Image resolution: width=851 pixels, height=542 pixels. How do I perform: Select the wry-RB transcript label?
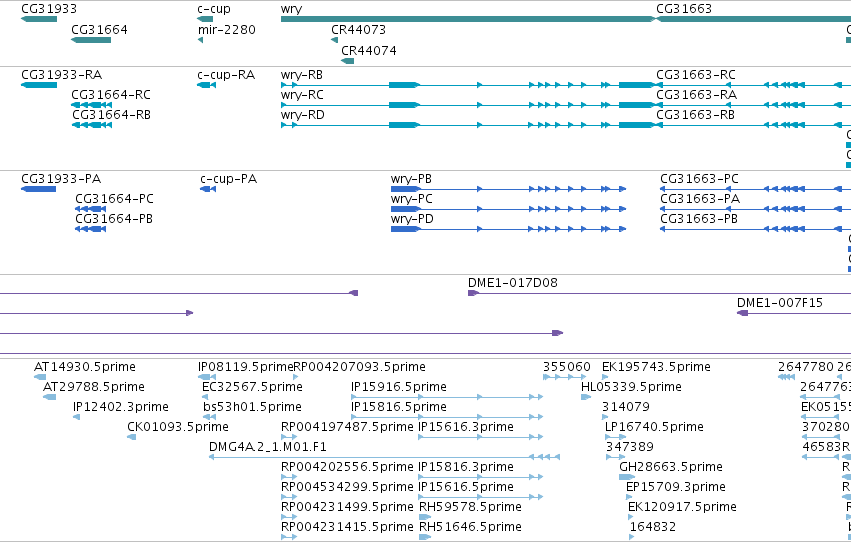[302, 75]
